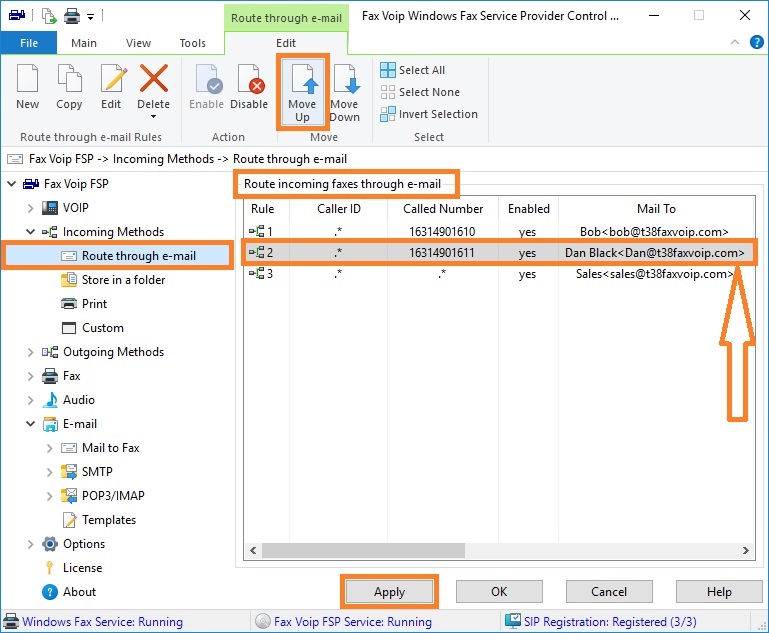Click Windows Fax Service: Running status
Screen dimensions: 769x633
(x=93, y=622)
